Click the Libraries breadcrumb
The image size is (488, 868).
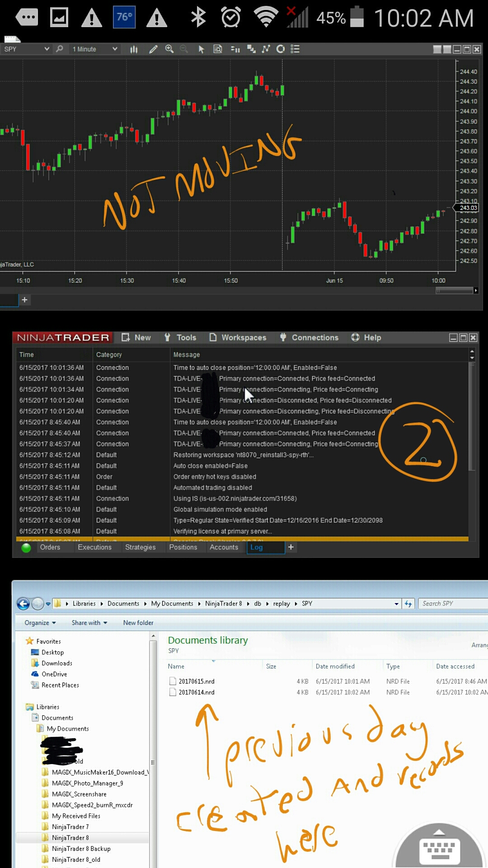(x=84, y=604)
